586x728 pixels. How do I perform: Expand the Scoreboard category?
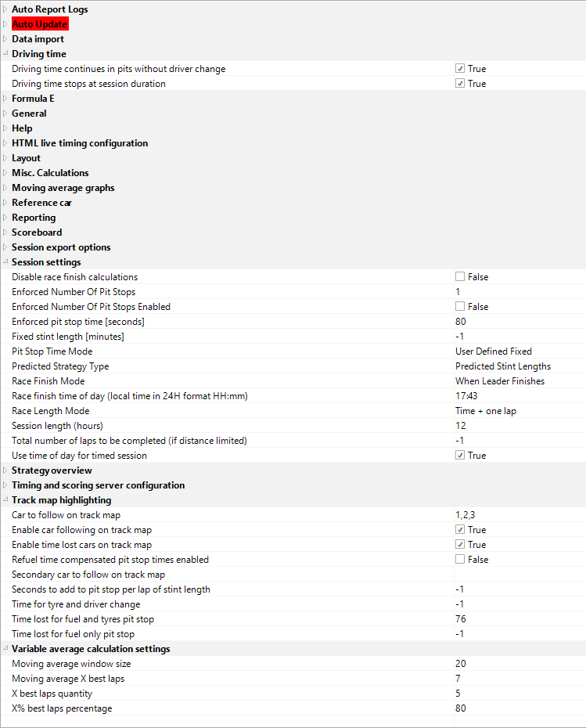(5, 232)
